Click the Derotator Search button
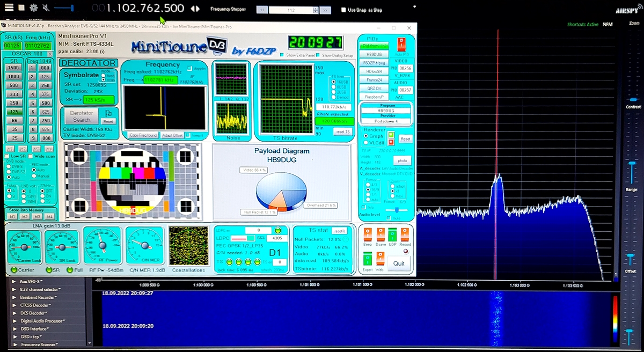The height and width of the screenshot is (352, 644). coord(82,116)
